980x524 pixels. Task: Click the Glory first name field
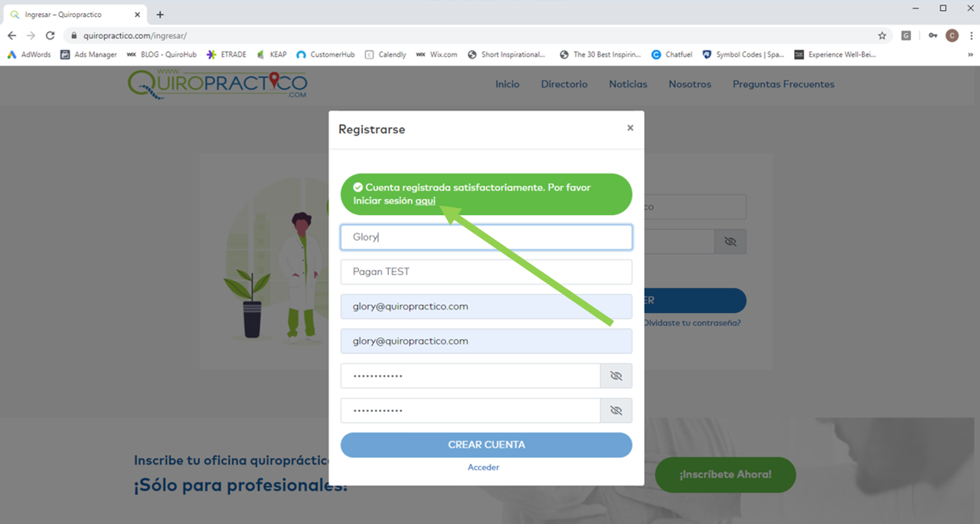(486, 237)
